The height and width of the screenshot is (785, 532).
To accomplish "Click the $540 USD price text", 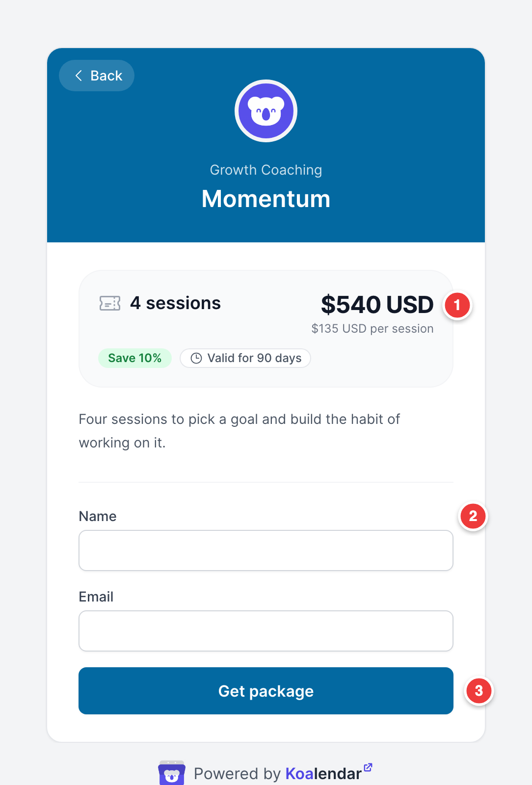I will 377,305.
